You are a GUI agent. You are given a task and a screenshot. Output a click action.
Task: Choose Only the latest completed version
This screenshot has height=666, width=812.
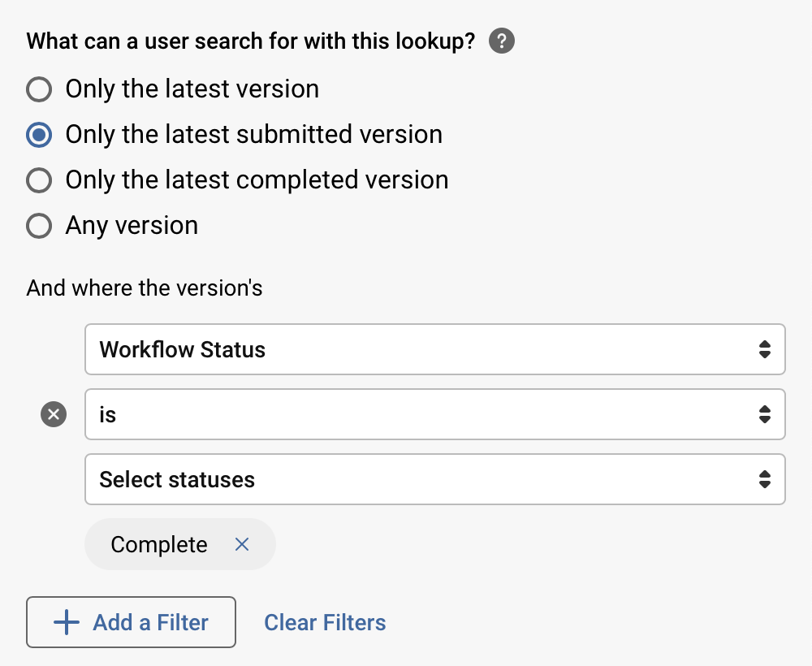[38, 180]
